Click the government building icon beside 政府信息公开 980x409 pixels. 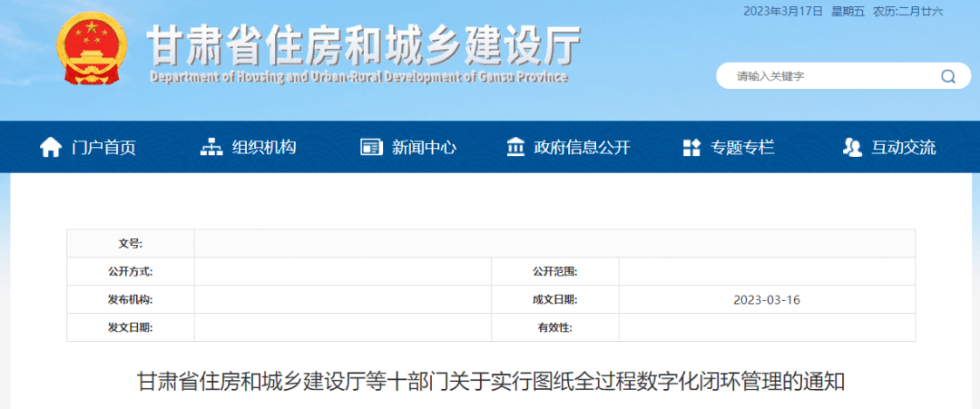(515, 148)
